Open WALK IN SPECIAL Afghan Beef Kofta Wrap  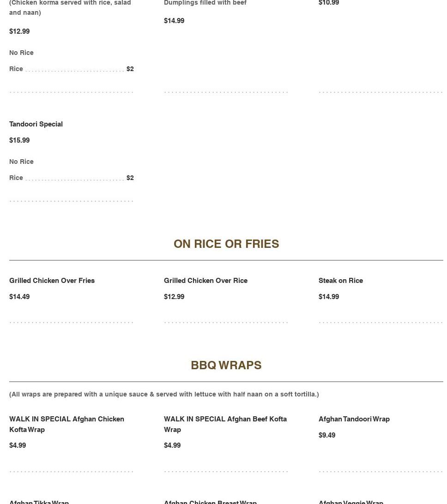click(225, 424)
